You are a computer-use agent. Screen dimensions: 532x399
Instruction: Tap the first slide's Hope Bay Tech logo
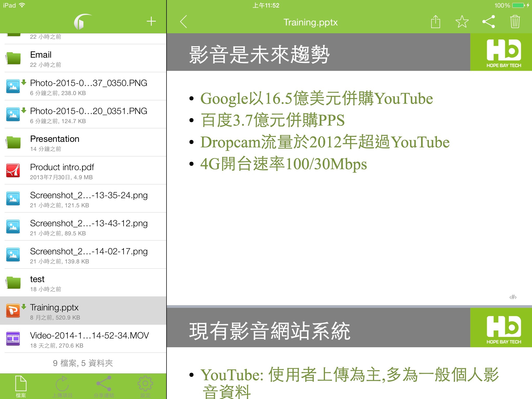(x=504, y=53)
